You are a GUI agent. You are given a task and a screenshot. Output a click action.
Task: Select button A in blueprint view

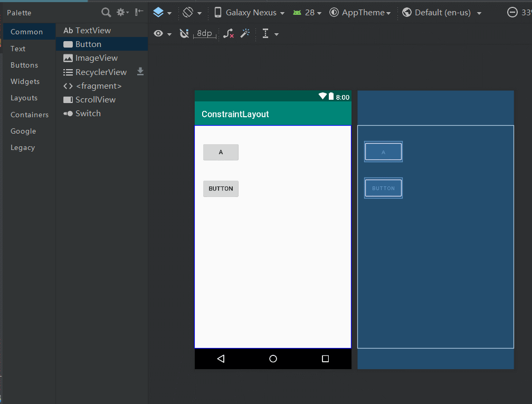pos(383,152)
